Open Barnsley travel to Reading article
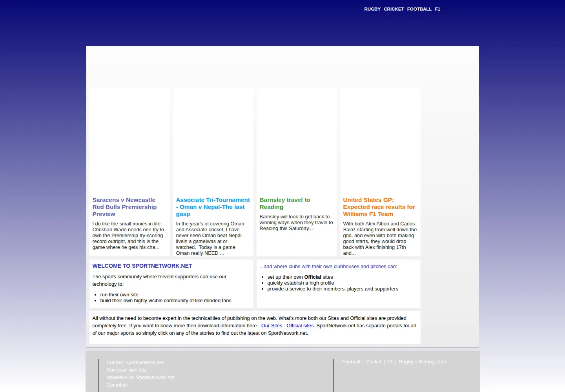Image resolution: width=565 pixels, height=392 pixels. (284, 203)
